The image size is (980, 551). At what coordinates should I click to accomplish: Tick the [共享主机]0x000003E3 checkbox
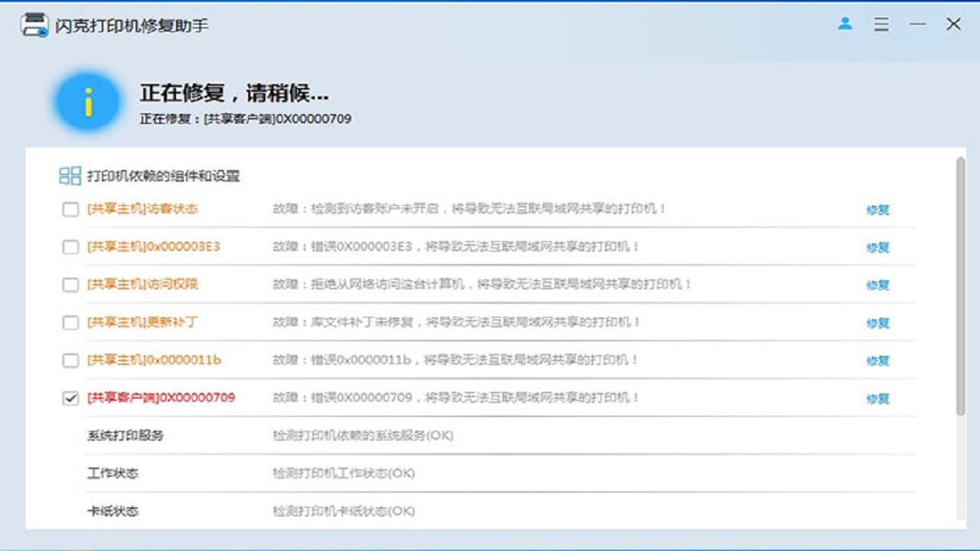pos(70,247)
